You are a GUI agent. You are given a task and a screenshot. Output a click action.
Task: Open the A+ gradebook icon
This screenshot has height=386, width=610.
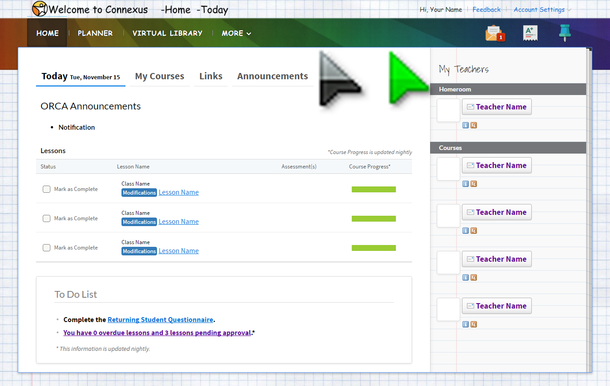click(x=530, y=33)
